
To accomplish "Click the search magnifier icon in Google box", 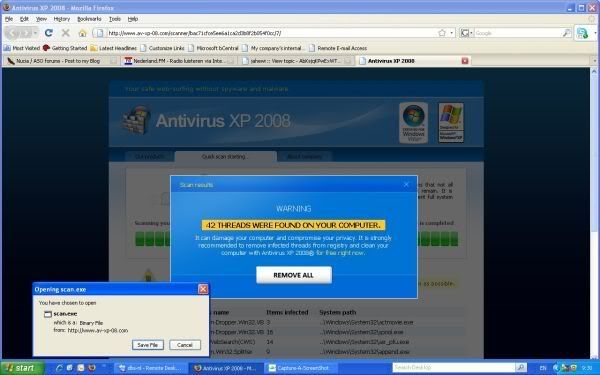I will [566, 33].
